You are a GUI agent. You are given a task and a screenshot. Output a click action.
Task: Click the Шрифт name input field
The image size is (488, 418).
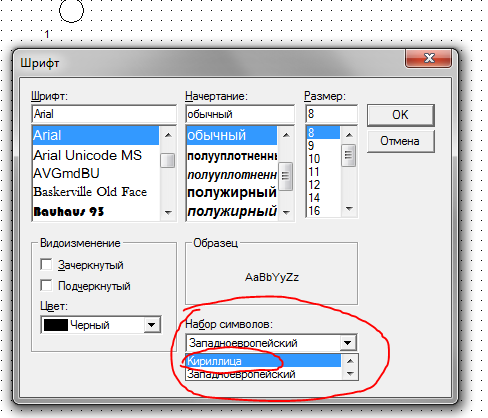click(x=104, y=114)
